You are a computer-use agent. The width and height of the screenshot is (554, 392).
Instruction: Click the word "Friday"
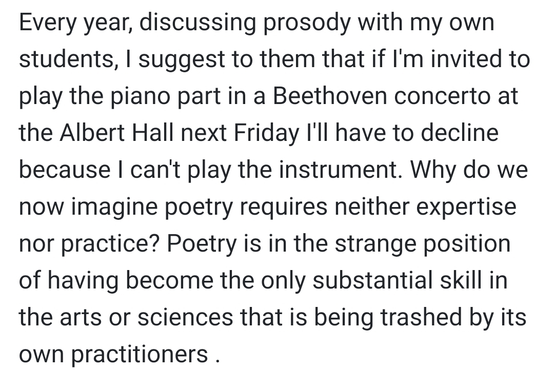[267, 134]
